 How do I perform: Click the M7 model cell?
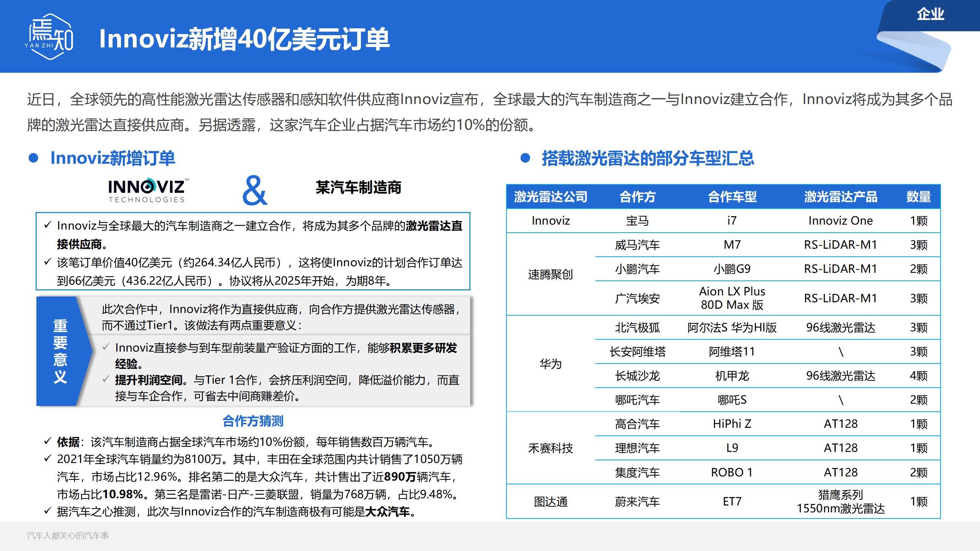click(x=732, y=245)
